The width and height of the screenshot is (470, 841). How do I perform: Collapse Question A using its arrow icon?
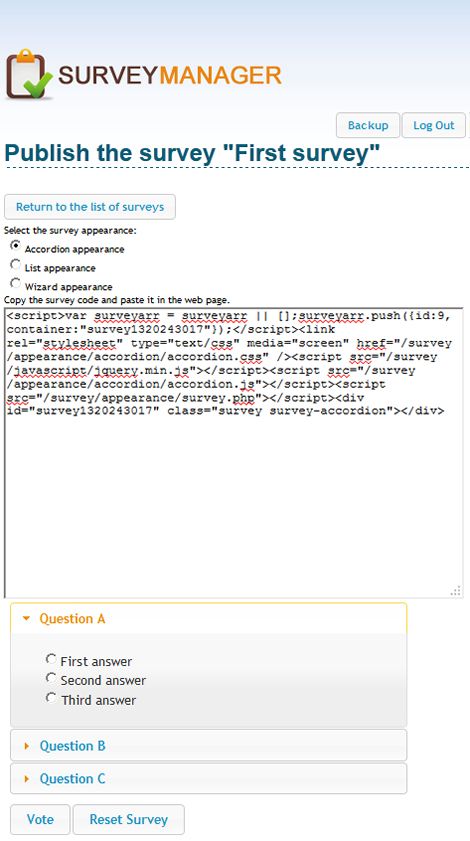click(x=26, y=618)
